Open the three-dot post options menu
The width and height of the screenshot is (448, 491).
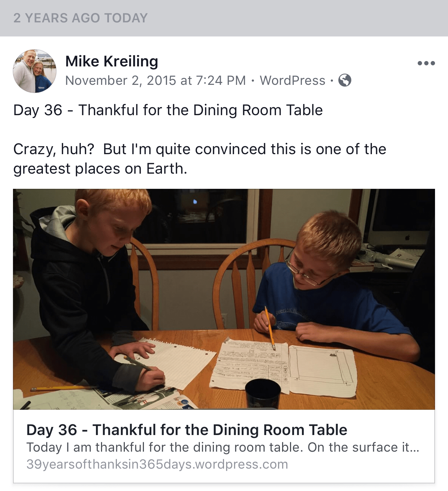tap(426, 63)
